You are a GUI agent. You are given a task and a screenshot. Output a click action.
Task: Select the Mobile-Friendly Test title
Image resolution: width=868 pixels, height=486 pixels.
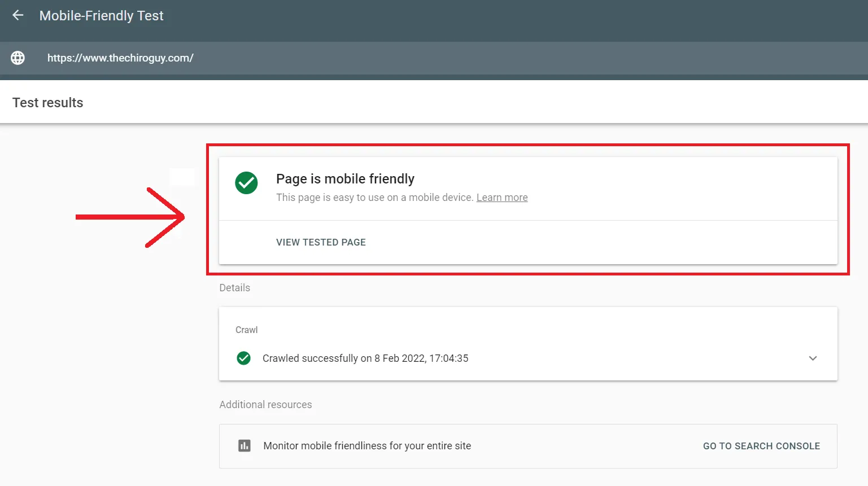pos(101,16)
